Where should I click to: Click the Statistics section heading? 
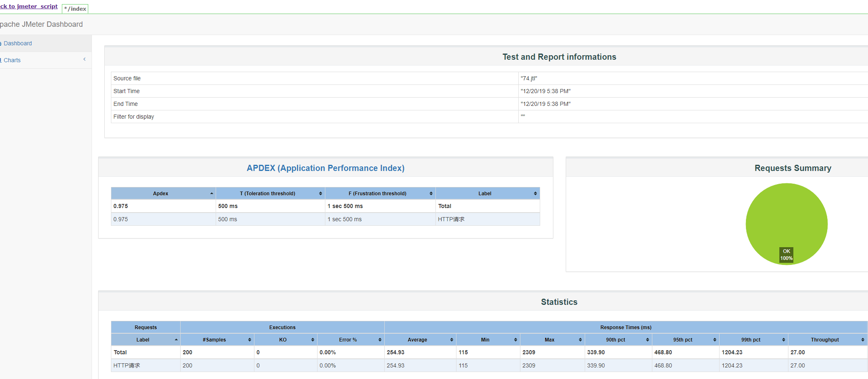tap(559, 302)
